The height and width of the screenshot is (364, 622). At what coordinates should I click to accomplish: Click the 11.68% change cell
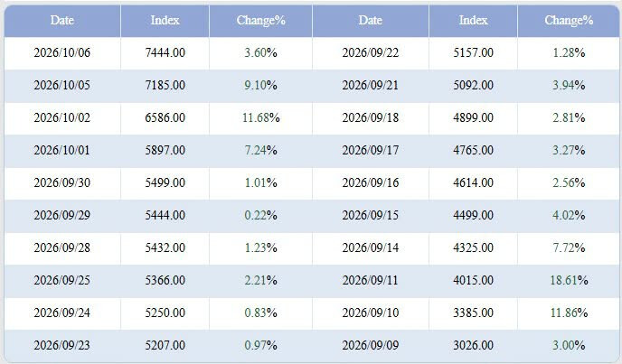260,117
